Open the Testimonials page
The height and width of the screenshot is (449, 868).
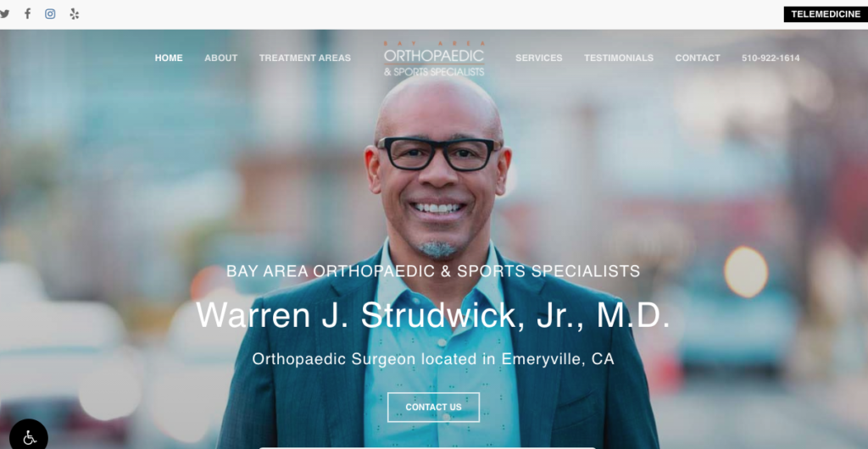619,58
